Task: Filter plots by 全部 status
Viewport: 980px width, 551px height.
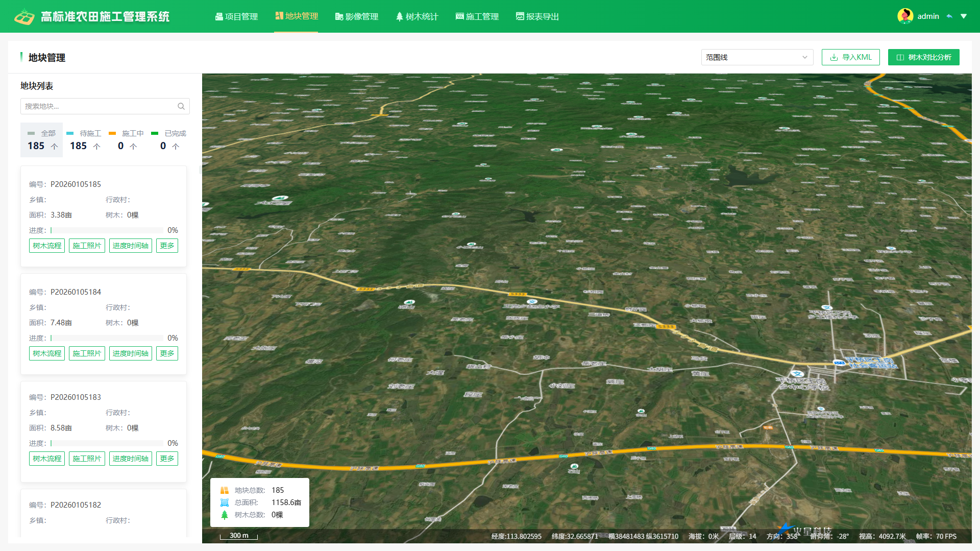Action: click(42, 139)
